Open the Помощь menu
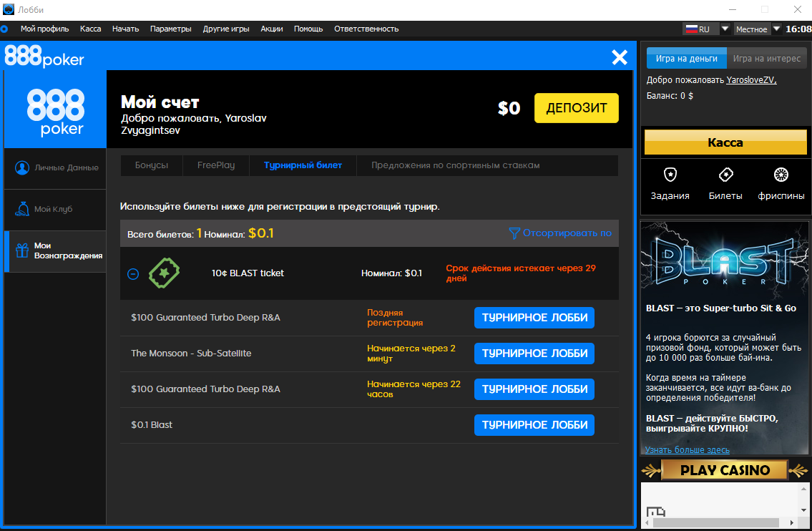Viewport: 812px width, 531px height. pos(308,29)
